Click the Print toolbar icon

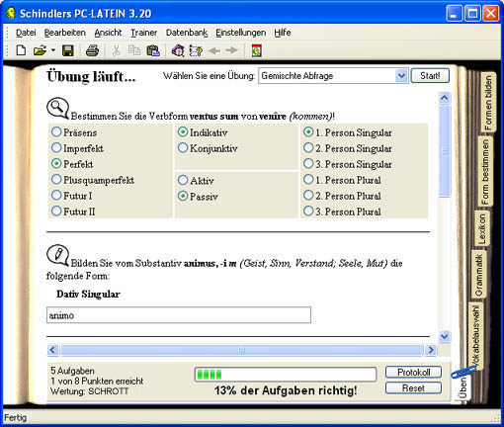(x=92, y=50)
